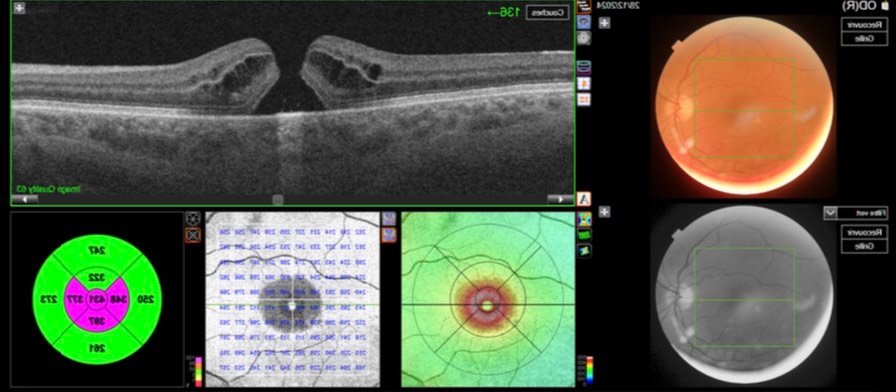Image resolution: width=896 pixels, height=392 pixels.
Task: Click the pink-to-red color scale legend
Action: click(x=198, y=371)
